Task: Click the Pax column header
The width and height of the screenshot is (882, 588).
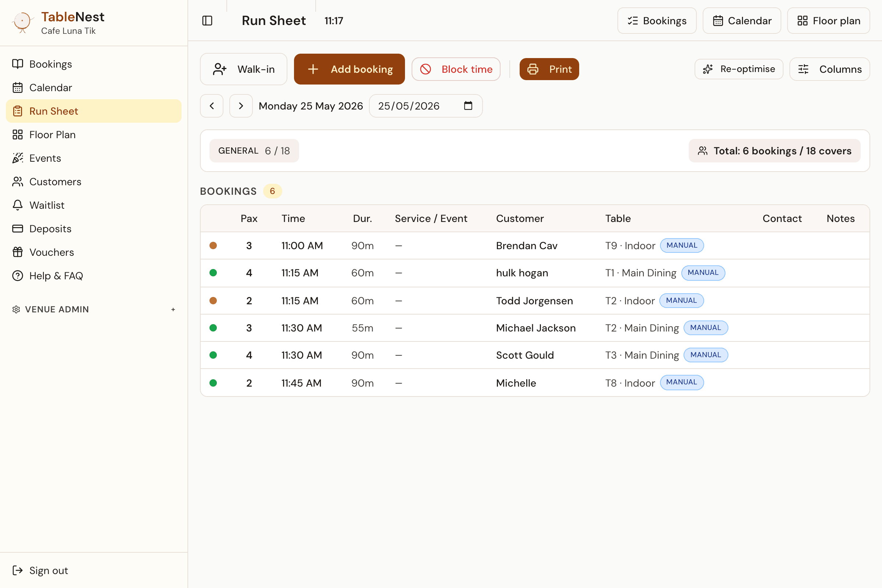Action: (x=249, y=219)
